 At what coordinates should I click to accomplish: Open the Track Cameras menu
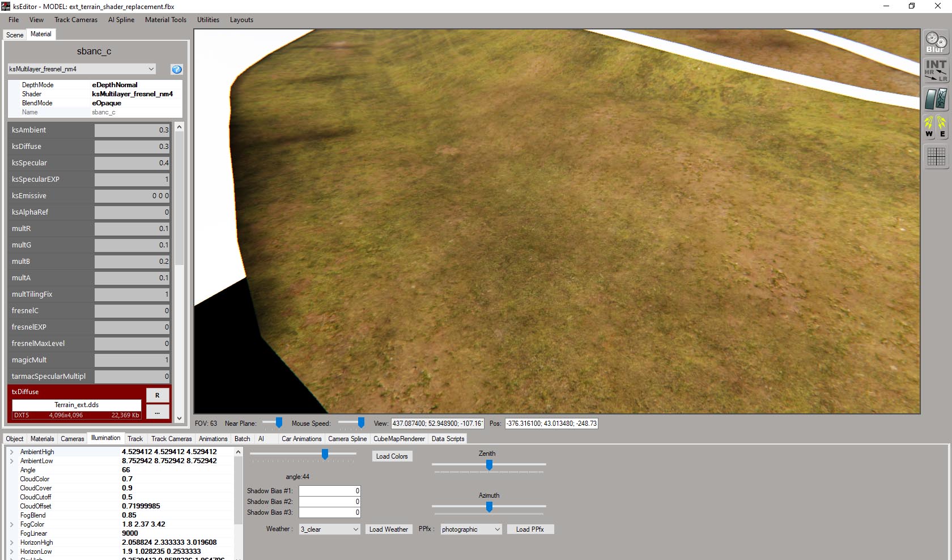76,20
